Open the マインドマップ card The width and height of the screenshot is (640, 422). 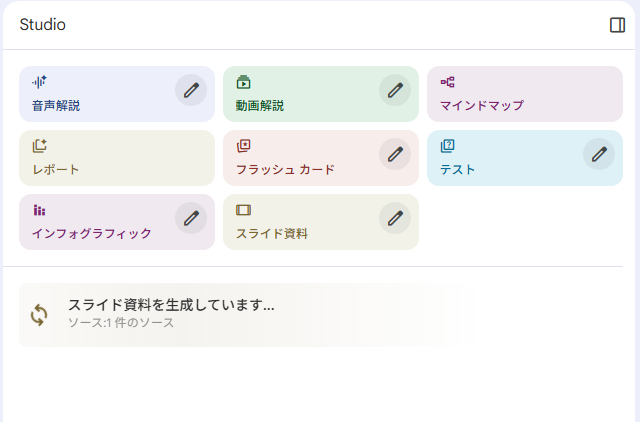click(525, 95)
